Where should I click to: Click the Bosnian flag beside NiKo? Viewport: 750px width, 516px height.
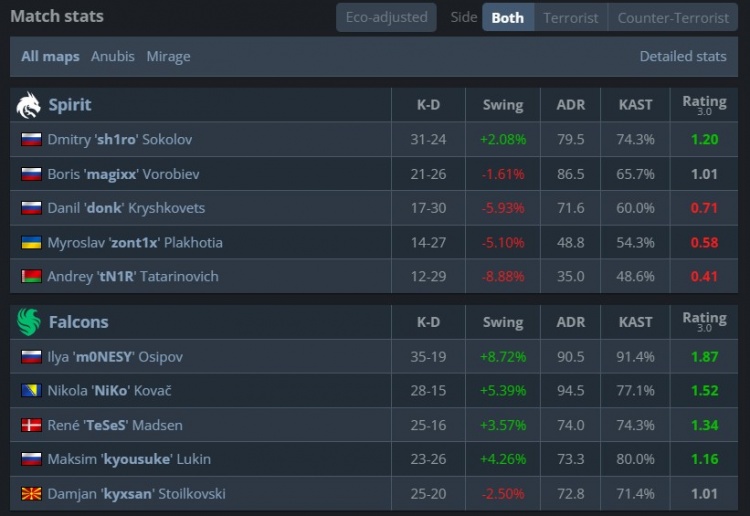(31, 391)
